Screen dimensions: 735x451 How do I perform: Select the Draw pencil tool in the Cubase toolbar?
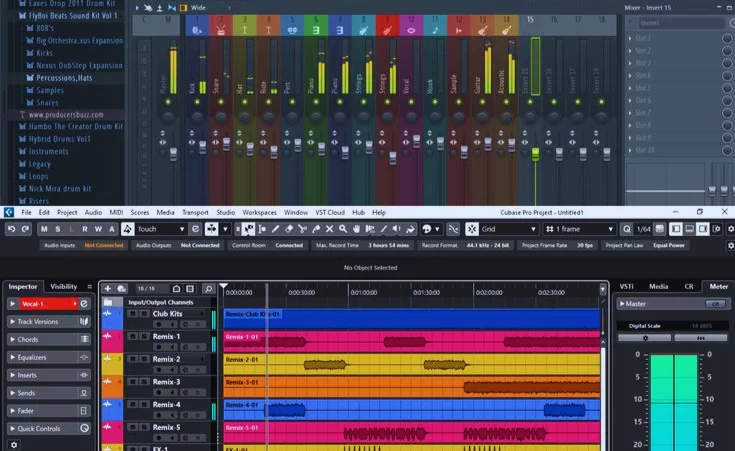tap(275, 229)
